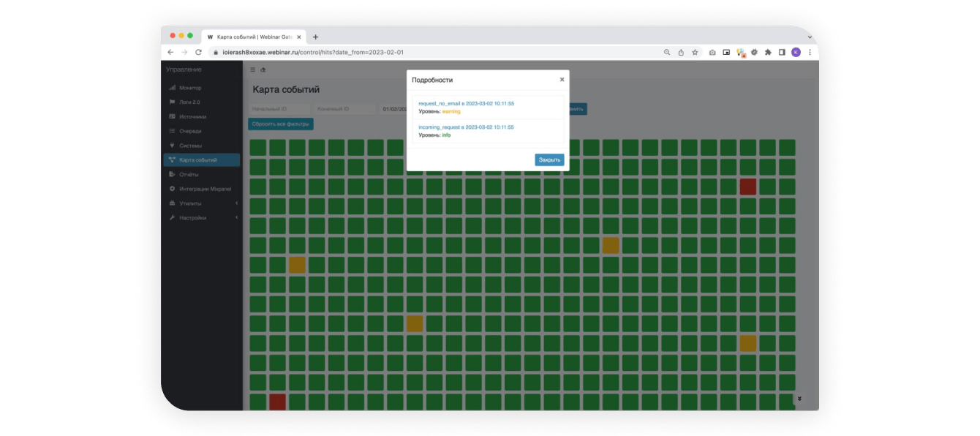Bookmark the page with the star icon

point(695,53)
